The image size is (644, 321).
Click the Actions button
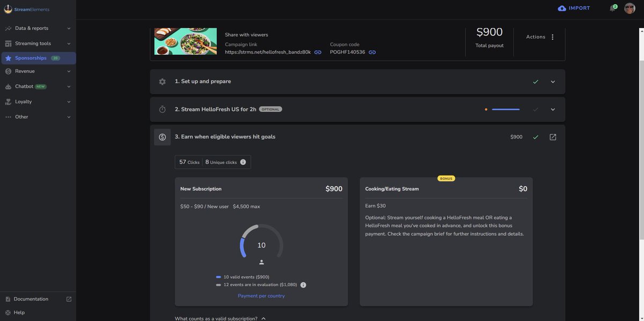click(541, 37)
